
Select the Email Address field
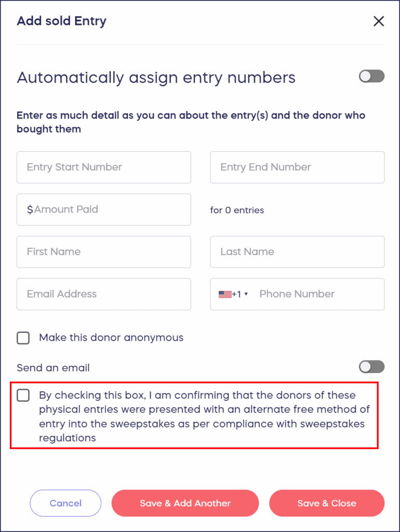coord(104,294)
